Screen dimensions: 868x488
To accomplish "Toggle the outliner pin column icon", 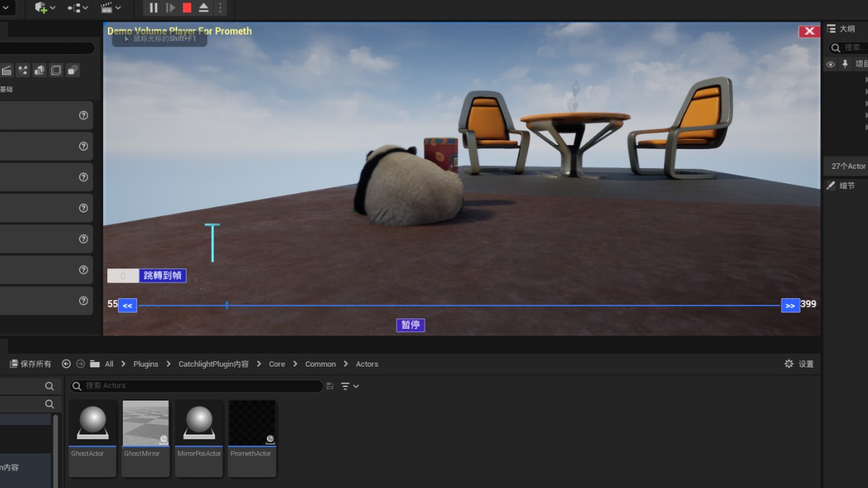I will (845, 64).
